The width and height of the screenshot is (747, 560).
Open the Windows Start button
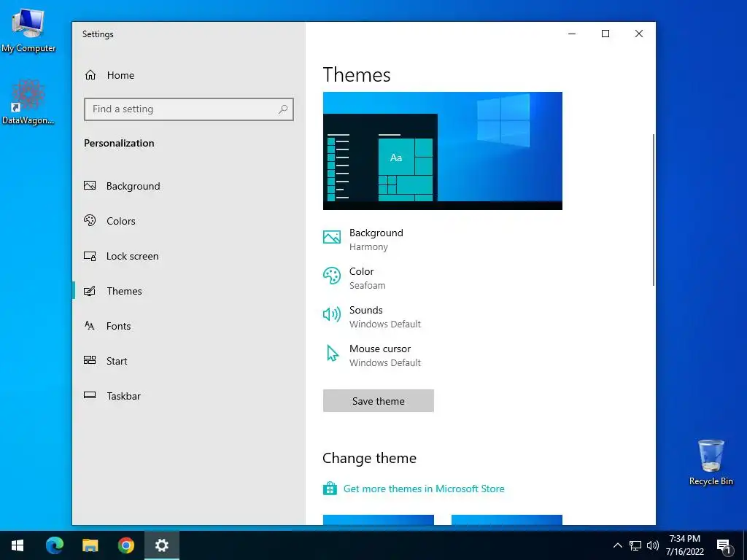pos(18,545)
